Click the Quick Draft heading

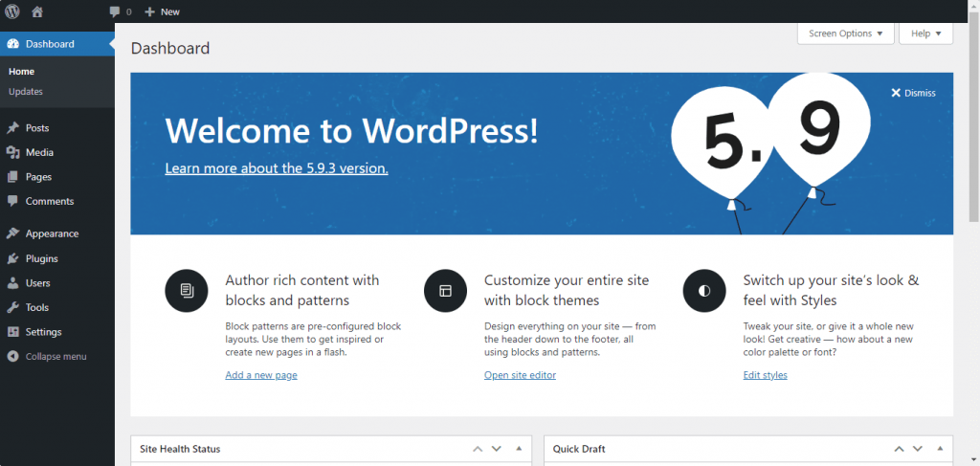[579, 449]
